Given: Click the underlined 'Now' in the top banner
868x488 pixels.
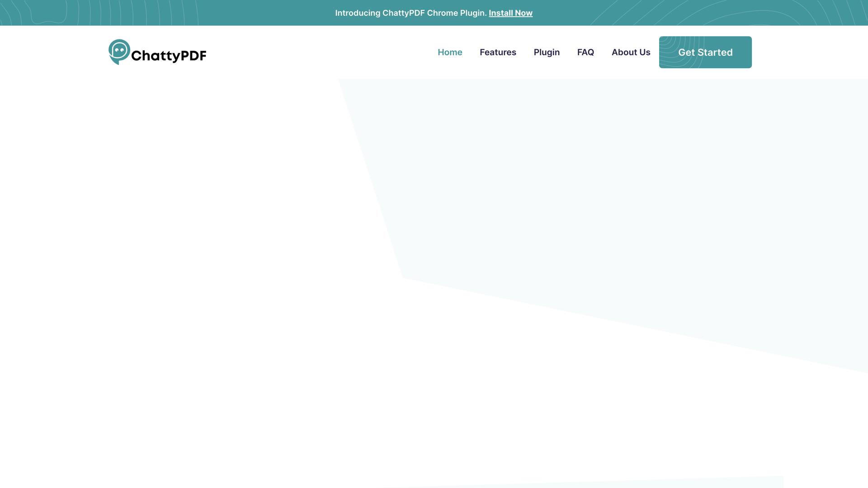Looking at the screenshot, I should pos(524,13).
